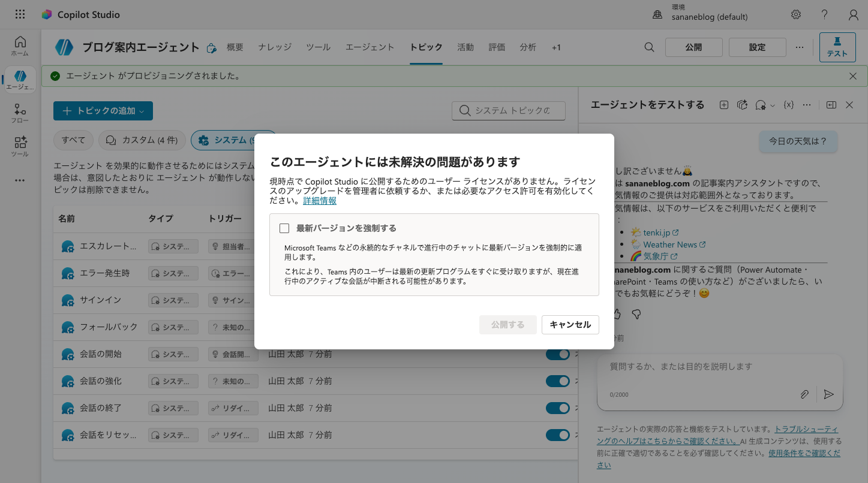Viewport: 868px width, 483px height.
Task: Toggle the 会話をリセット topic switch
Action: (x=557, y=435)
